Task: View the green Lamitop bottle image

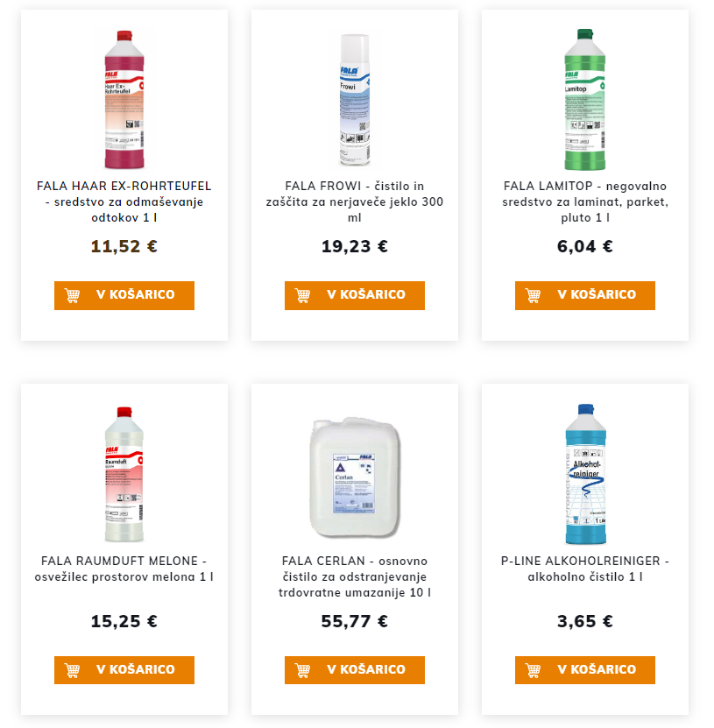Action: tap(584, 100)
